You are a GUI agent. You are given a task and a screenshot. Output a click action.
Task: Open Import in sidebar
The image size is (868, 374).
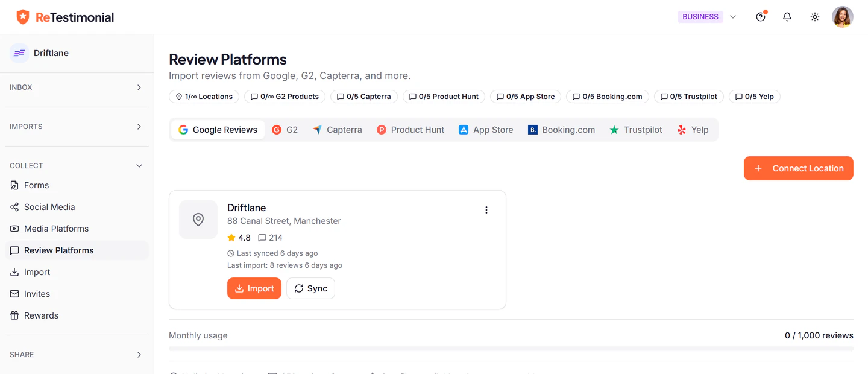pos(77,272)
